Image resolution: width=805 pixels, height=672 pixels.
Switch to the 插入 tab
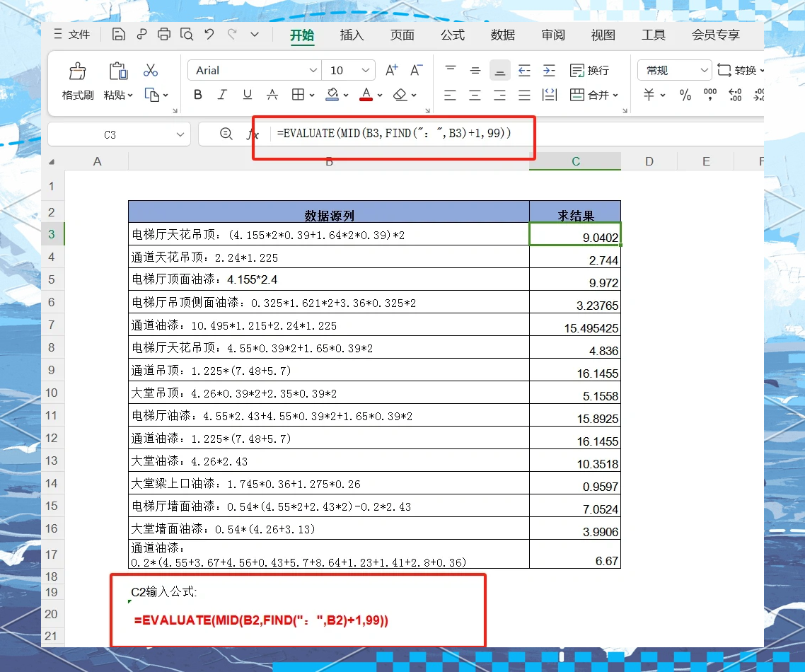click(352, 35)
